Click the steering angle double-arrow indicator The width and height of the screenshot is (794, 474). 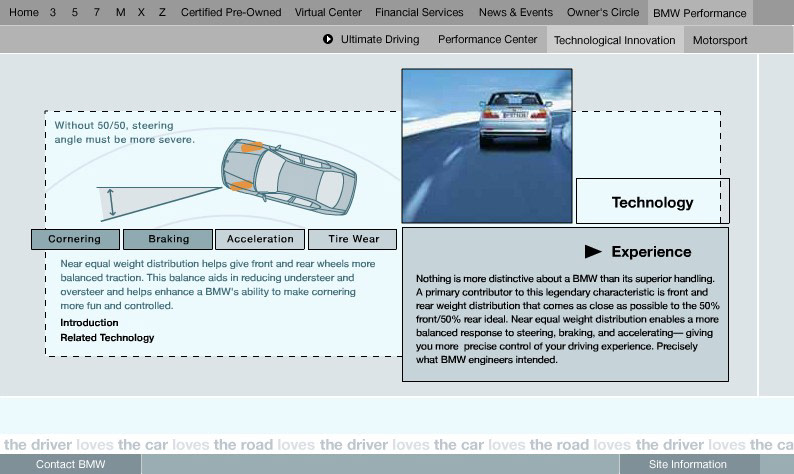coord(111,203)
